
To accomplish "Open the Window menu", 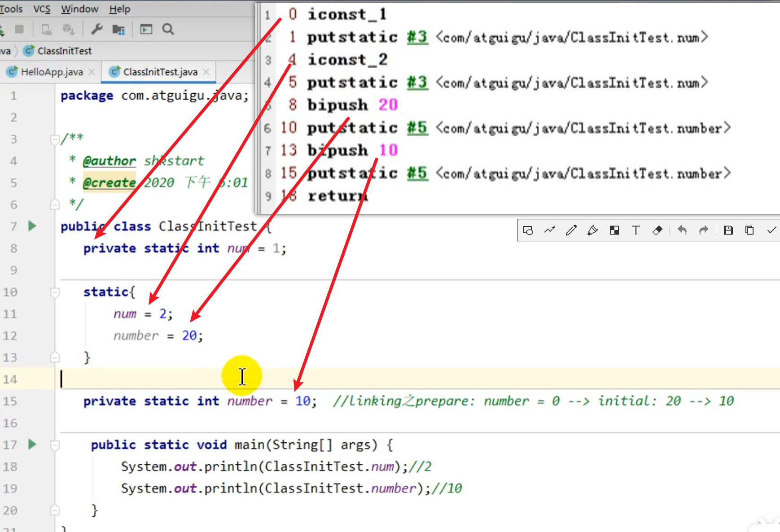I will 79,9.
